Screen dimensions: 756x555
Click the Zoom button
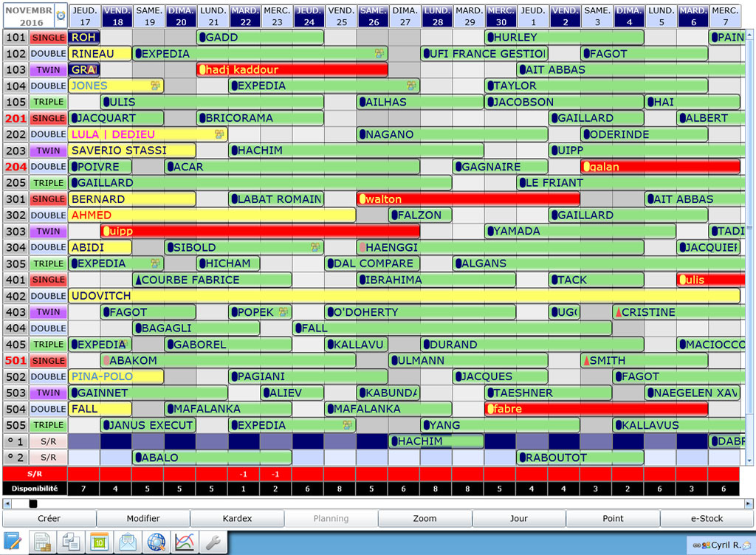point(425,518)
